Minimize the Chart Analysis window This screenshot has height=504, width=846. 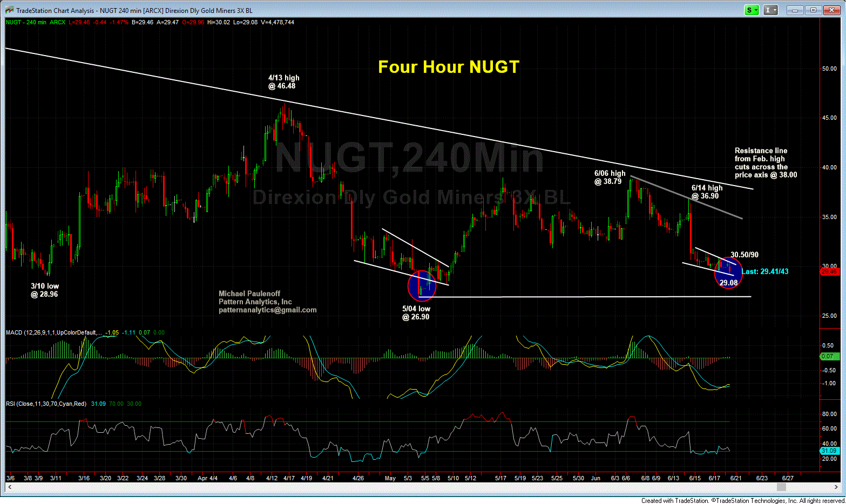coord(794,10)
